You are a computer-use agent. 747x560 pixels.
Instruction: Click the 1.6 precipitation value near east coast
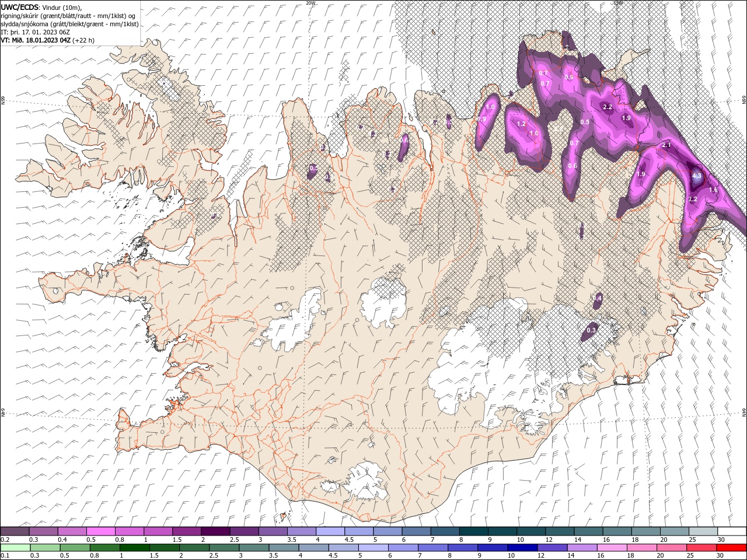[713, 190]
